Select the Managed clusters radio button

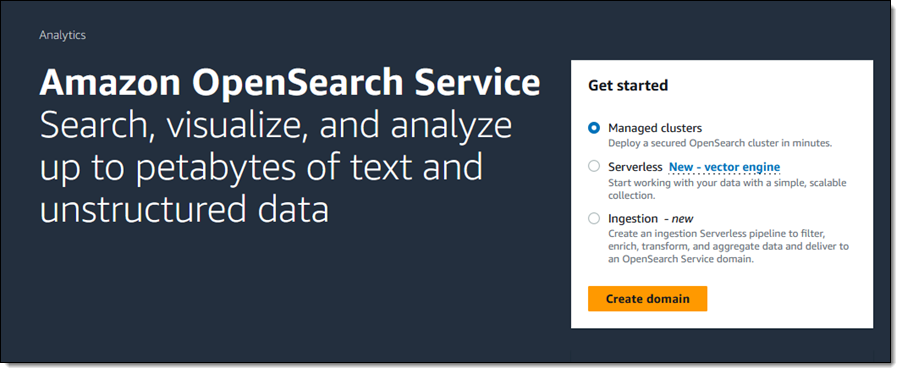pyautogui.click(x=594, y=128)
